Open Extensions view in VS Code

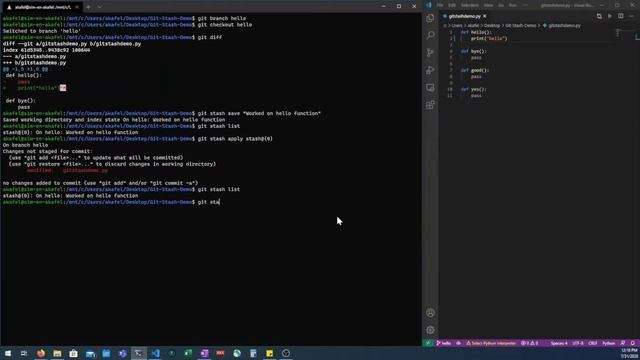pos(430,105)
